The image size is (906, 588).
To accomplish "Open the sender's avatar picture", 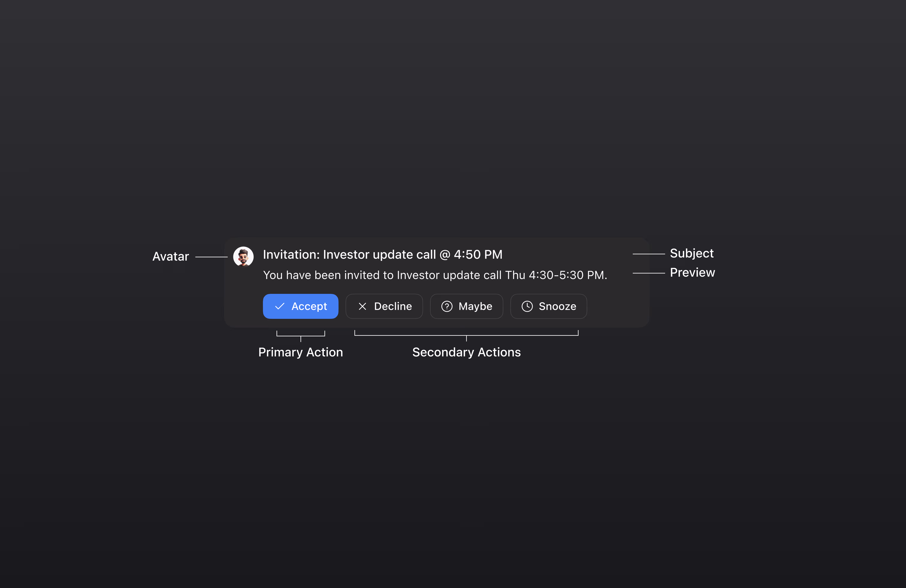I will pos(243,257).
